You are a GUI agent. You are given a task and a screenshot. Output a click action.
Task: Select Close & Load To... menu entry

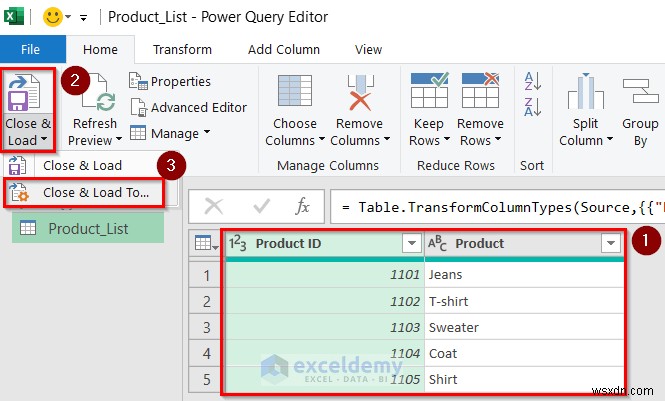[84, 193]
